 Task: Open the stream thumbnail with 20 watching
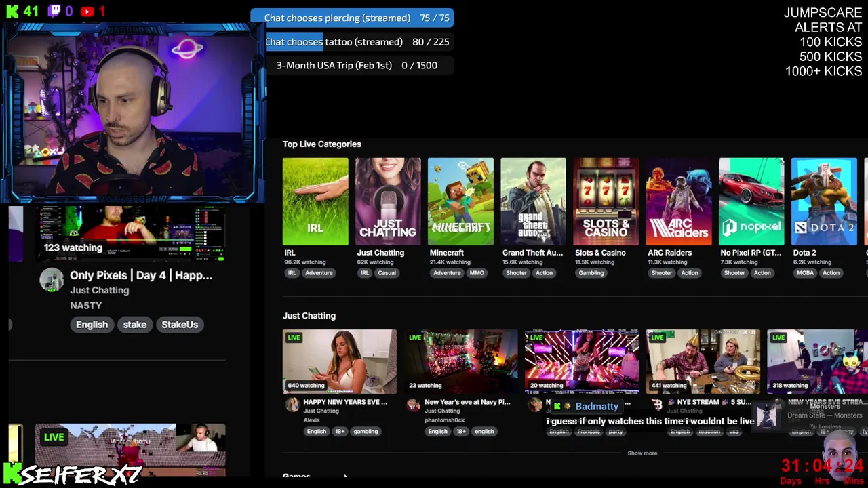[x=582, y=362]
